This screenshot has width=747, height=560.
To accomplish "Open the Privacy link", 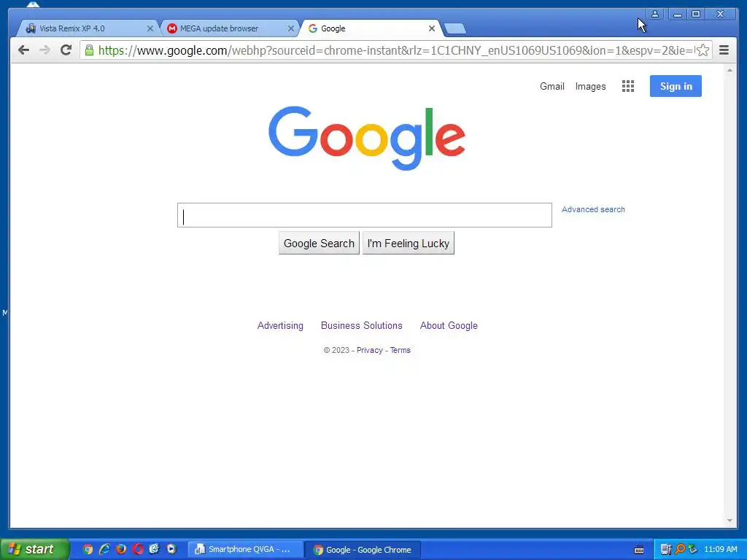I will click(370, 350).
